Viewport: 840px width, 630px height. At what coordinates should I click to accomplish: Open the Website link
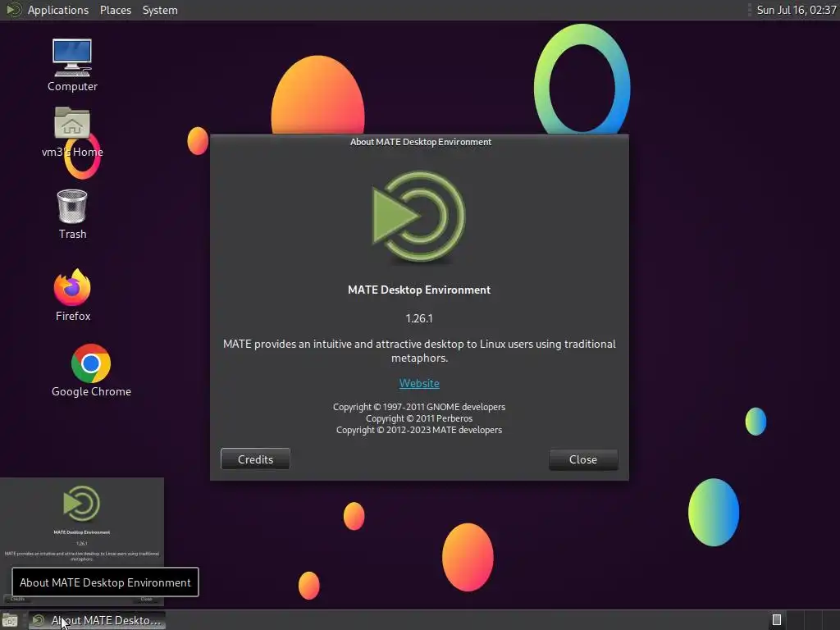pos(419,383)
